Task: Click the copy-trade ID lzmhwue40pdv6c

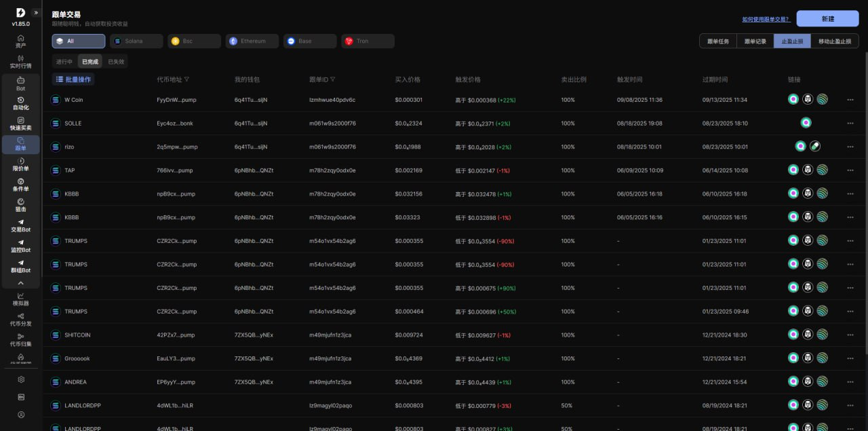Action: coord(332,100)
